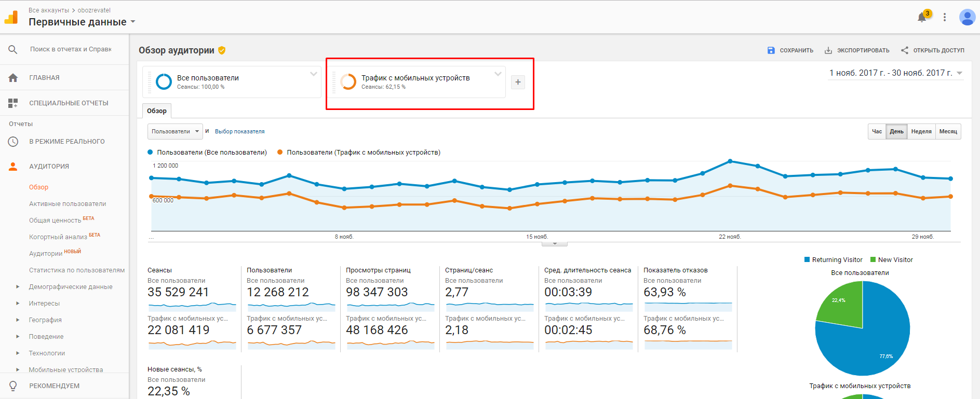980x399 pixels.
Task: Click the Специальные отчеты dashboard icon
Action: pyautogui.click(x=13, y=103)
